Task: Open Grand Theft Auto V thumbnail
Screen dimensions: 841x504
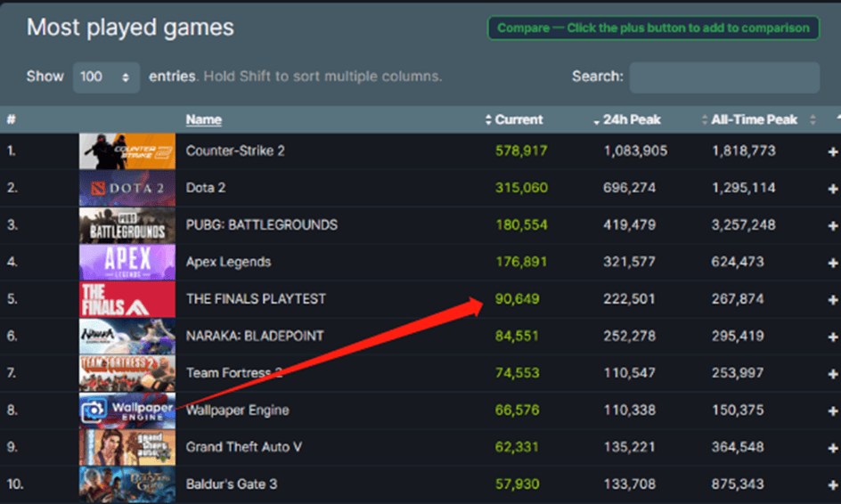Action: [x=127, y=447]
